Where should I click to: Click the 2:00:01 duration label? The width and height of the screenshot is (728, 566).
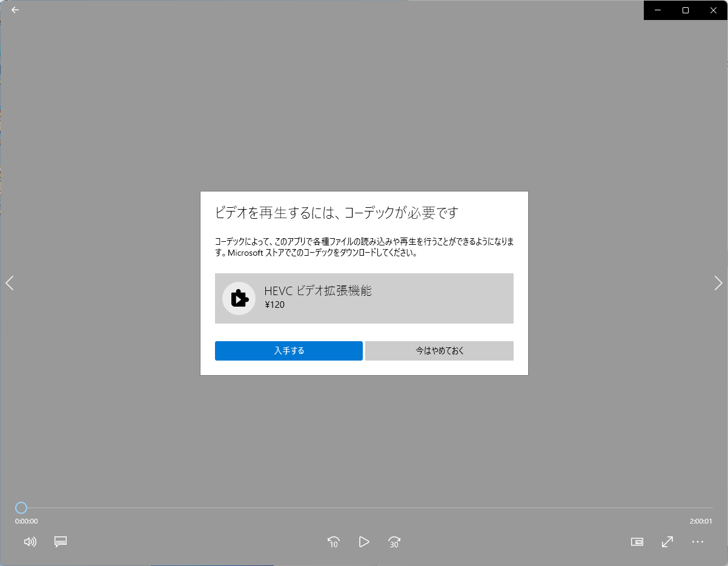(x=701, y=521)
